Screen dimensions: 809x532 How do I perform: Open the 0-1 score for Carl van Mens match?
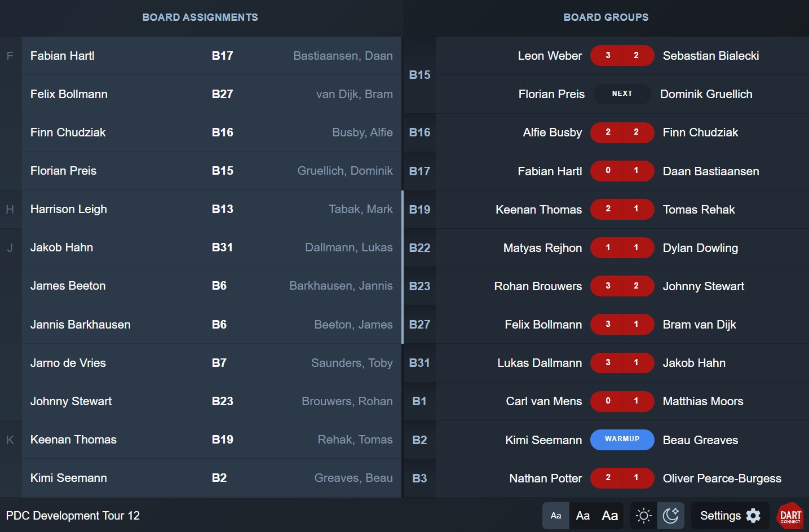coord(622,401)
